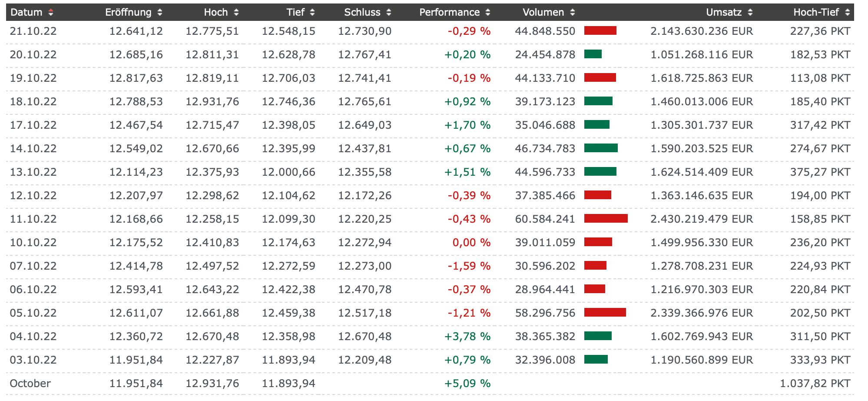Click the +3,78 % performance value

point(467,336)
